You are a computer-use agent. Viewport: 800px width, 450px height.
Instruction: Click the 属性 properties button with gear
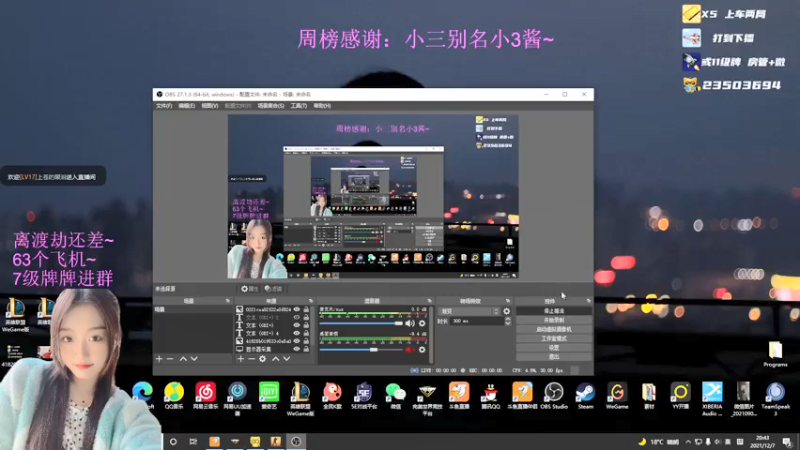250,289
